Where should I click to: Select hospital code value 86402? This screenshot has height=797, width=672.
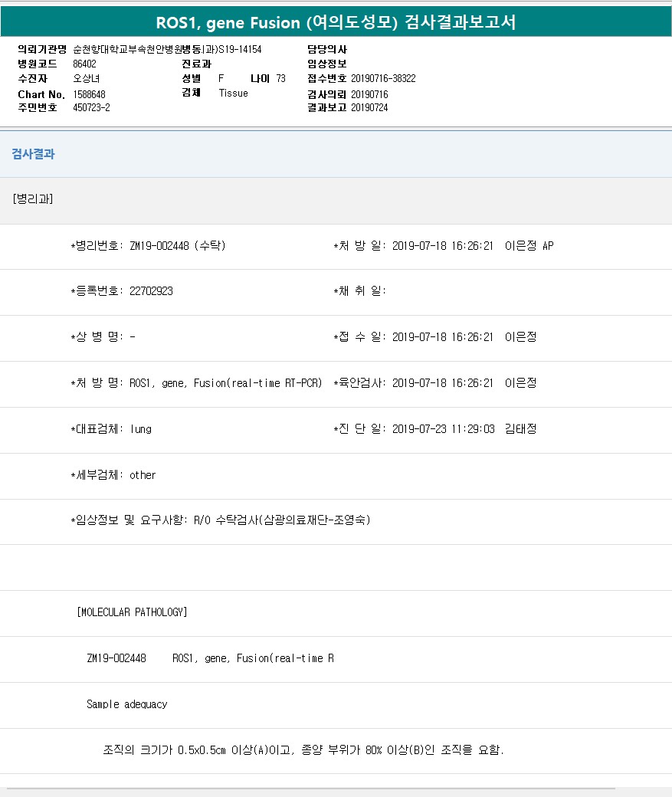coord(84,64)
